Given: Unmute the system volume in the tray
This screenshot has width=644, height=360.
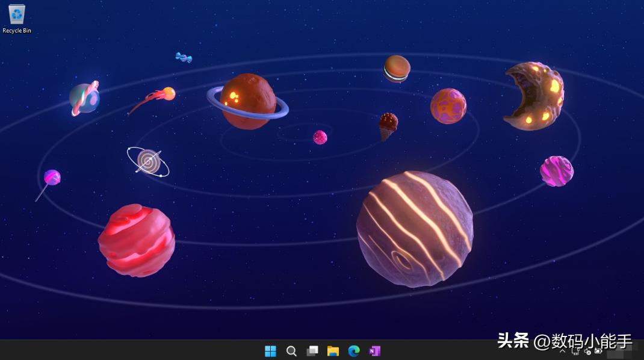Looking at the screenshot, I should point(586,352).
